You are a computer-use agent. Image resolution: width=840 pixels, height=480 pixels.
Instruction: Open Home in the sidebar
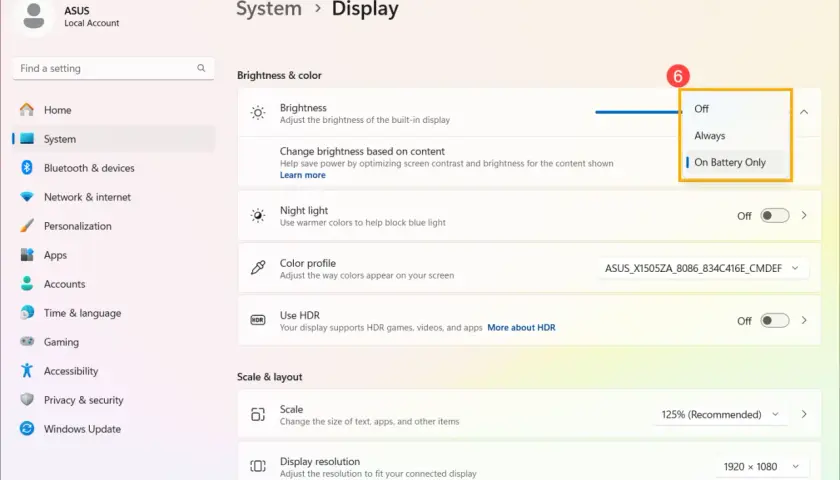pos(114,110)
